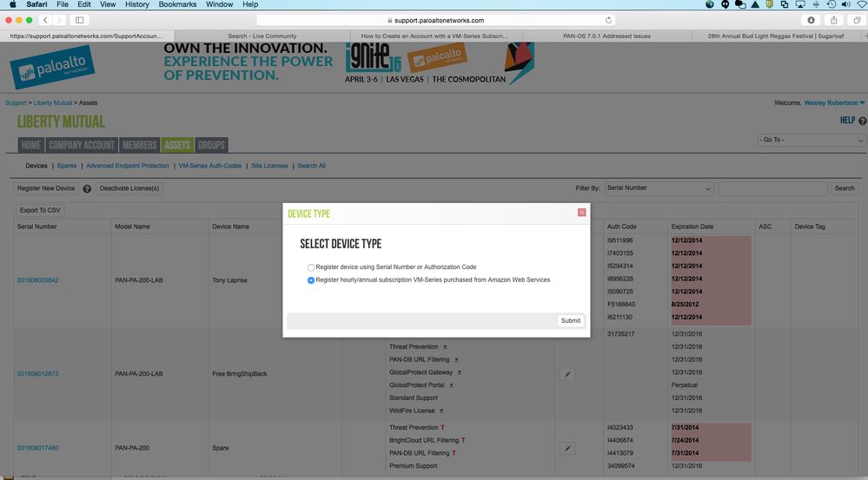Screen dimensions: 868x480
Task: Switch to Search - Live Community tab
Action: (262, 36)
